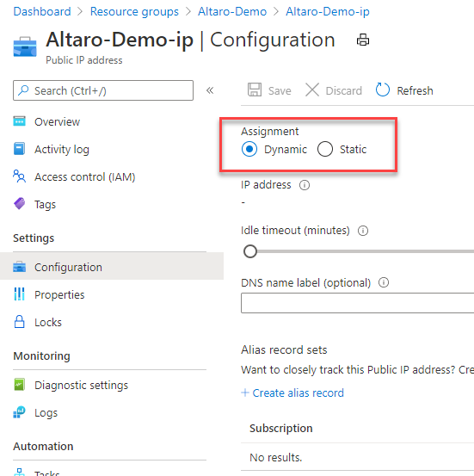Click the info icon beside DNS name label
Screen dimensions: 474x476
click(x=384, y=282)
